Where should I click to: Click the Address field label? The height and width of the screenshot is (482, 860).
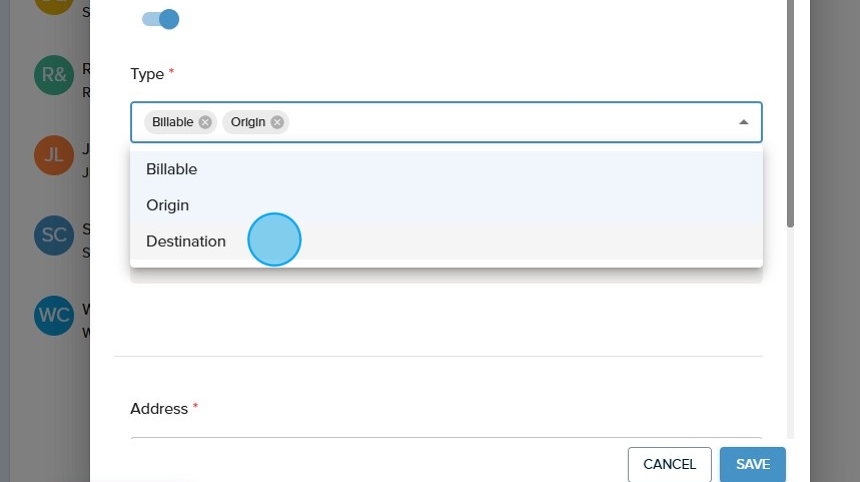tap(159, 409)
